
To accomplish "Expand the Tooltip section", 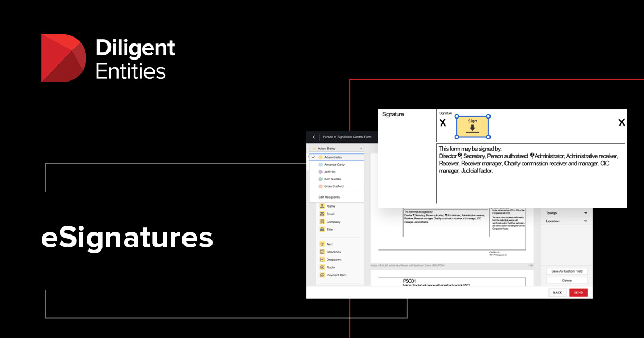I will click(x=567, y=213).
